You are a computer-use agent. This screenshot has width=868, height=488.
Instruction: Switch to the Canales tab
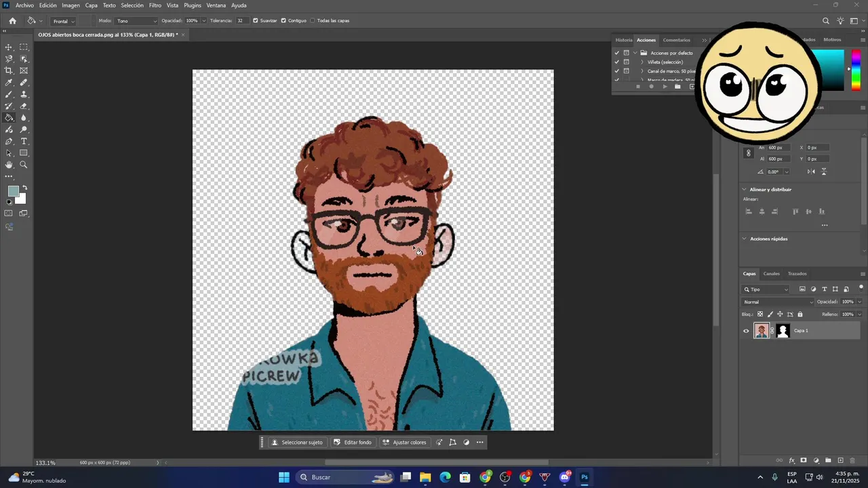(x=772, y=274)
